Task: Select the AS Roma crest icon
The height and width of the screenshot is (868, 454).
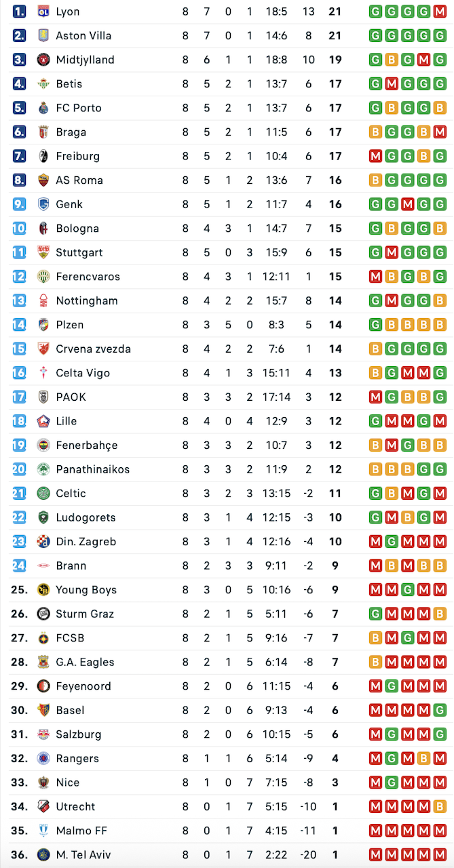Action: pos(43,180)
